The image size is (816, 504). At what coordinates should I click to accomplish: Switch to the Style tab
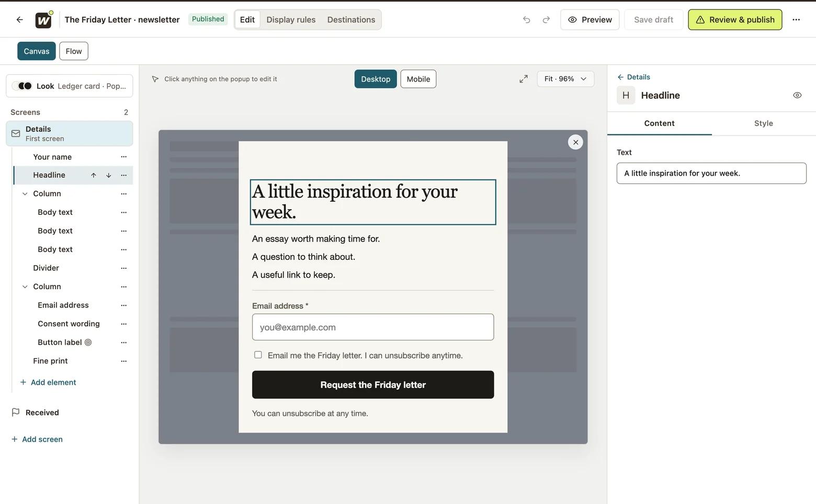click(763, 123)
